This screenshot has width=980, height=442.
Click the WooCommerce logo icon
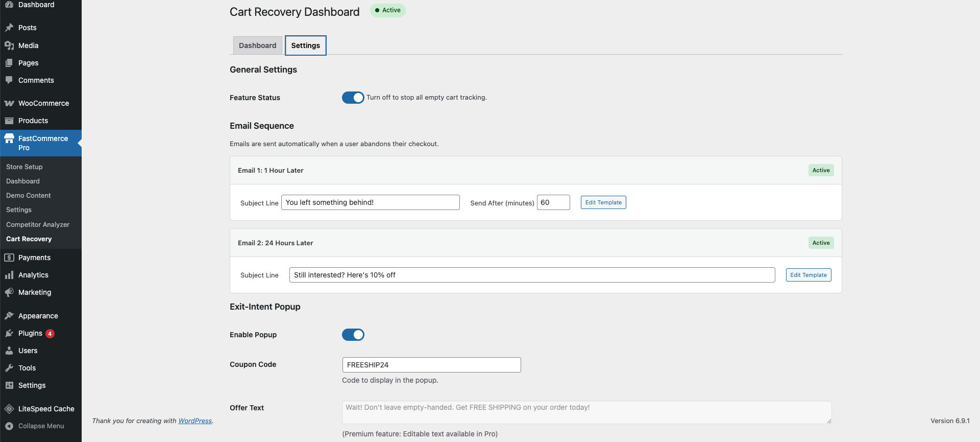coord(9,103)
